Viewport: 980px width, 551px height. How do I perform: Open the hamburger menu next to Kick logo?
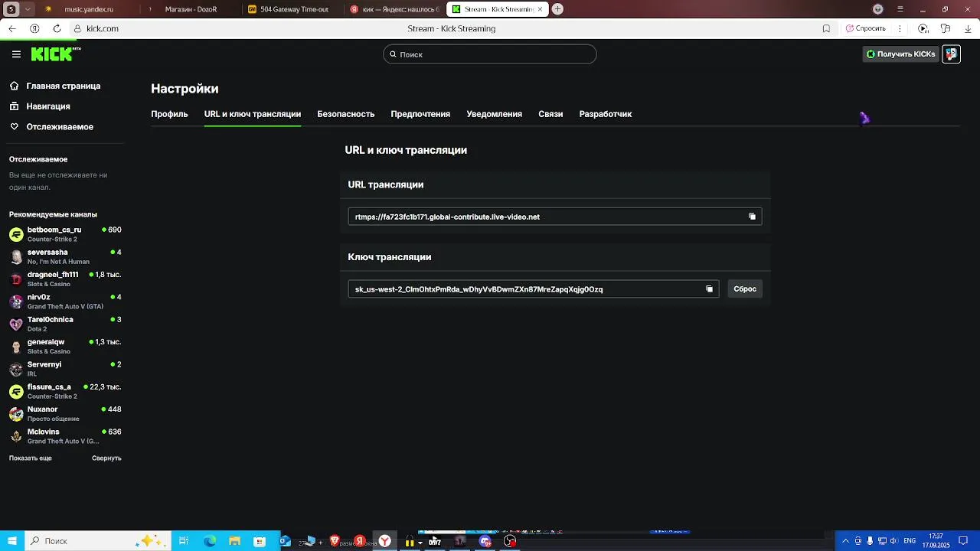point(16,54)
